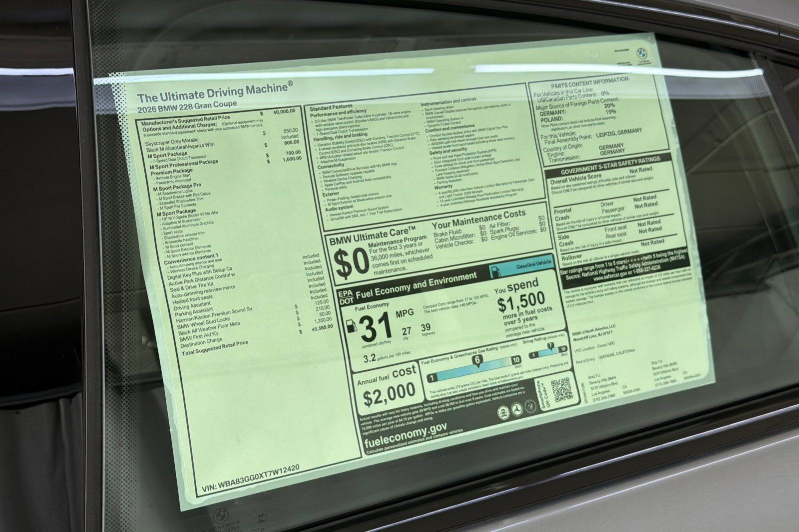Click 'Parts Content Information' heading
Screen dimensions: 799x532
(x=589, y=82)
